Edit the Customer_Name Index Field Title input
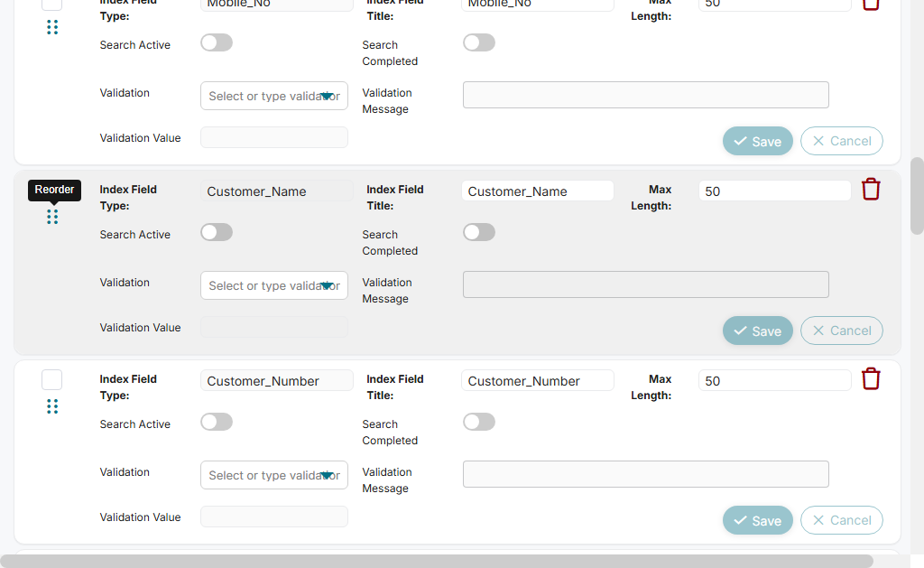924x568 pixels. (x=537, y=191)
